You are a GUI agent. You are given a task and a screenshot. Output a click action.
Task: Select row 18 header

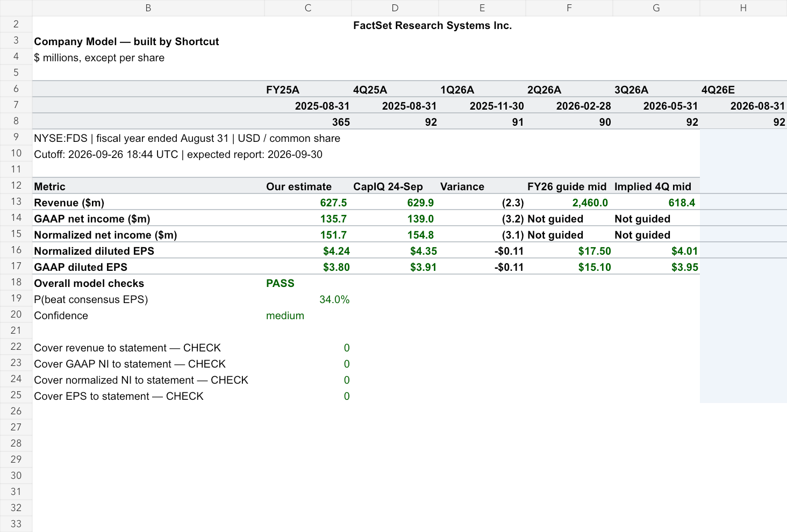coord(16,282)
